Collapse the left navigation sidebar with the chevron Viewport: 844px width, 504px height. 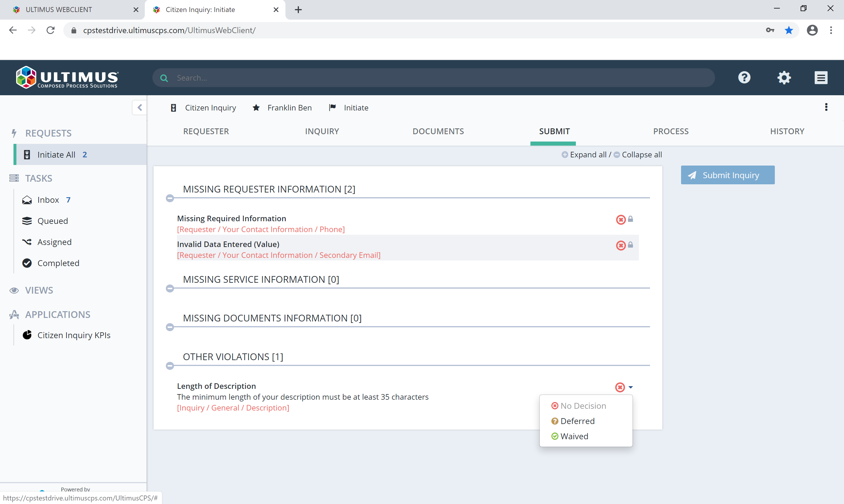click(x=139, y=107)
